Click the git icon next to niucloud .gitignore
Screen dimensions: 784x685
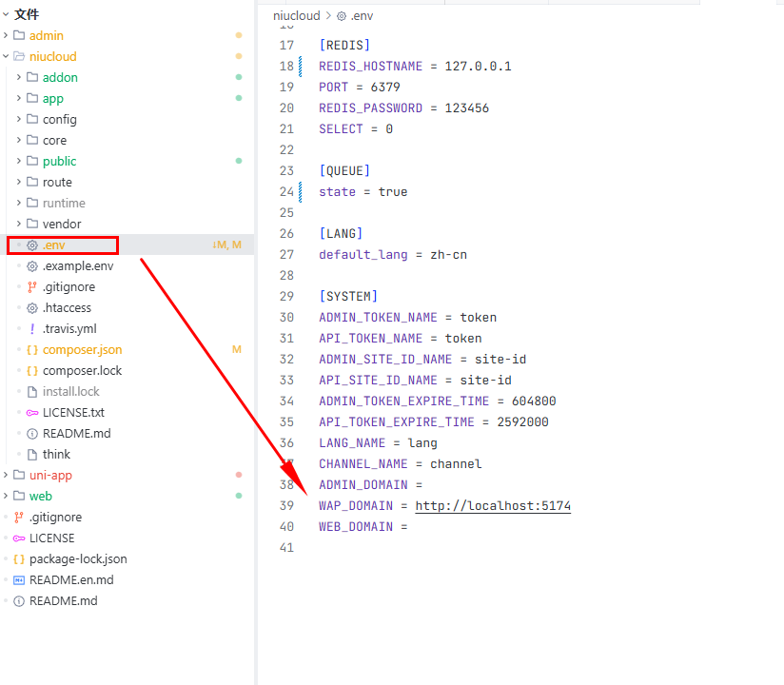pyautogui.click(x=32, y=287)
